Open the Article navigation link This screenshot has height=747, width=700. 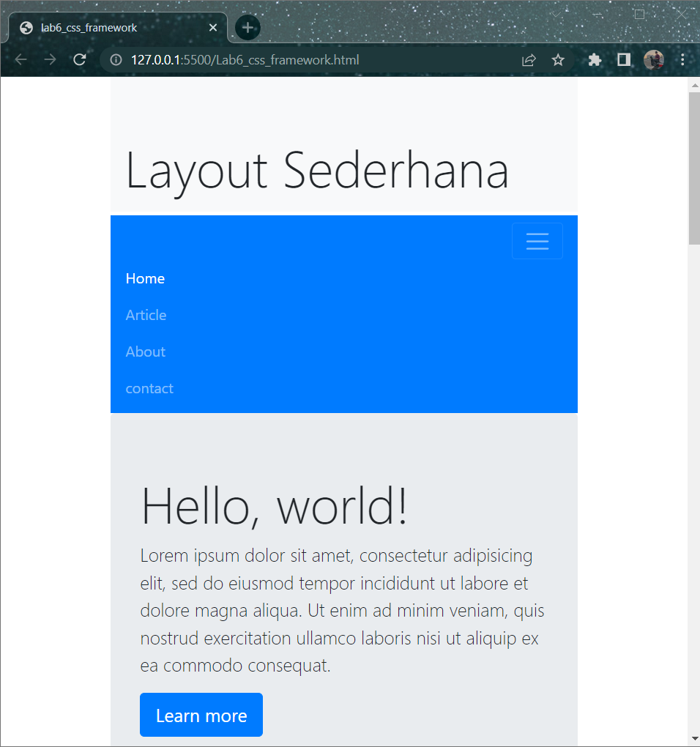click(146, 315)
